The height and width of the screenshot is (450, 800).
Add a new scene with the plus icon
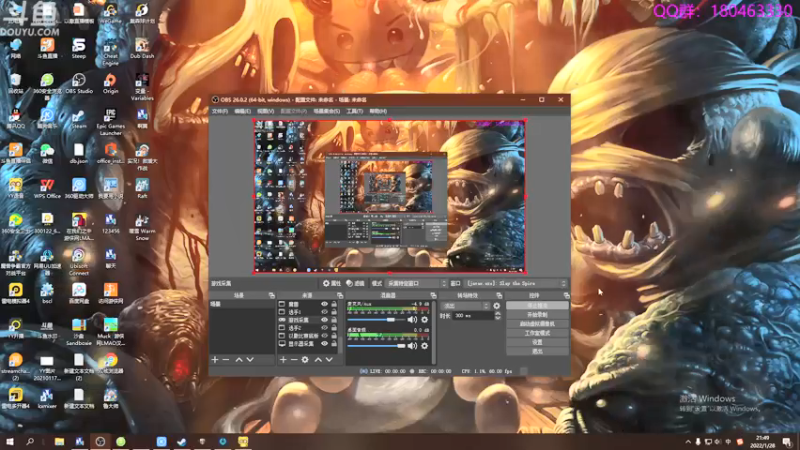pos(215,360)
